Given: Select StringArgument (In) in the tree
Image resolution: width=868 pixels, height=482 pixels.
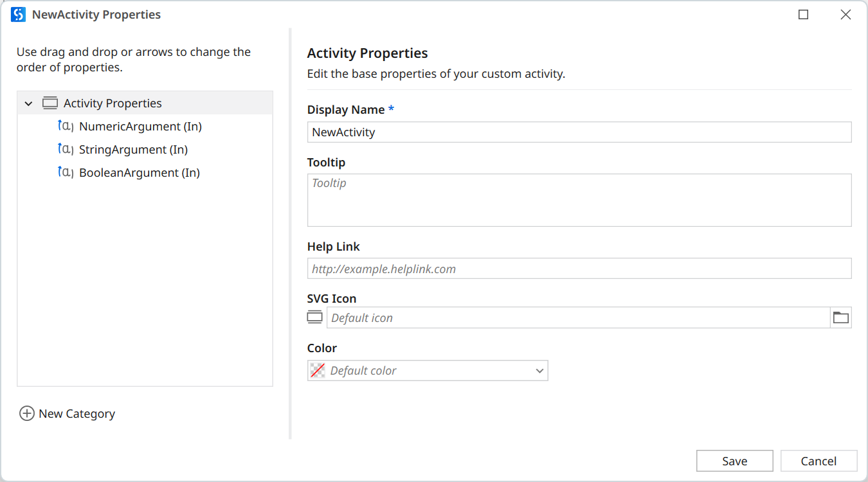Looking at the screenshot, I should click(x=133, y=150).
